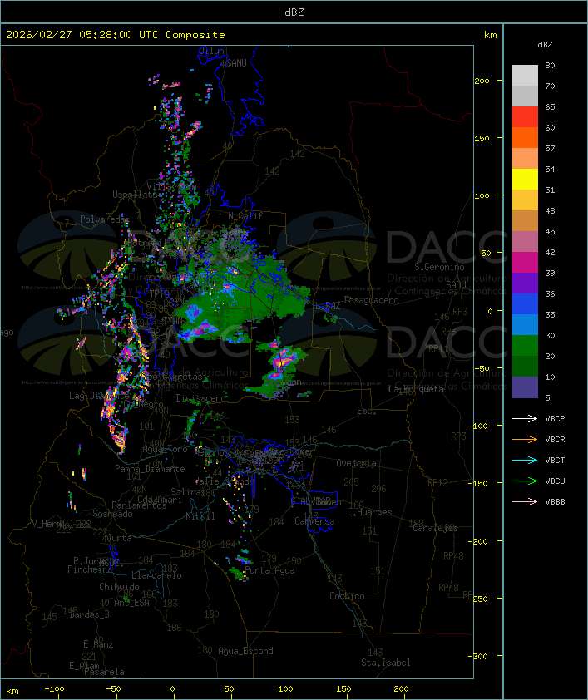588x700 pixels.
Task: Click the cyan VBCT arrow icon
Action: pyautogui.click(x=525, y=461)
